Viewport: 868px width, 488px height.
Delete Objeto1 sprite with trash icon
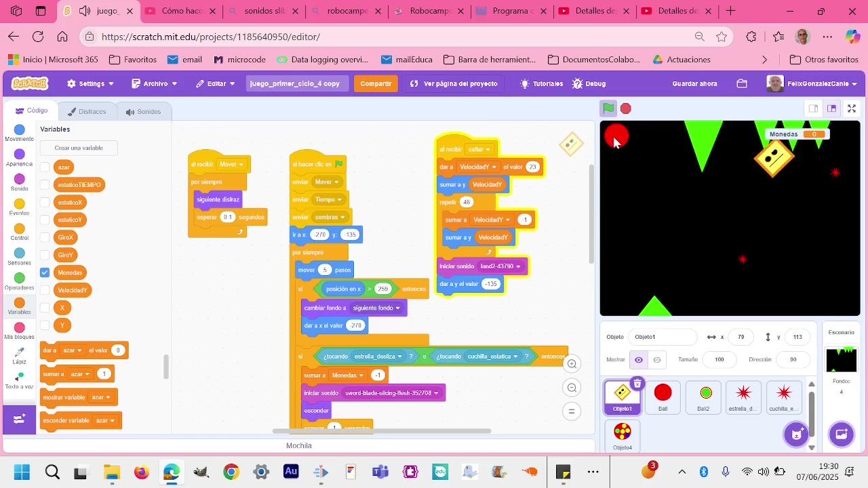(637, 384)
